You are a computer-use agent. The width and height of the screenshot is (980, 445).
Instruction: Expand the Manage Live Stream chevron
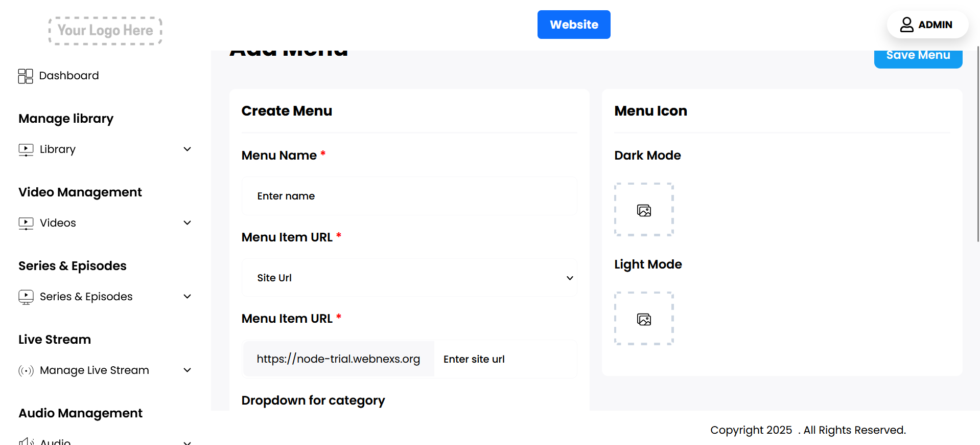188,370
